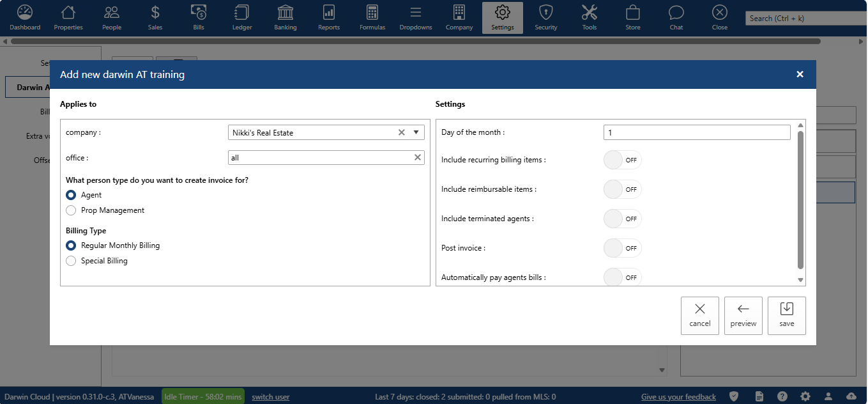Choose Special Billing radio option
This screenshot has width=868, height=404.
(71, 261)
